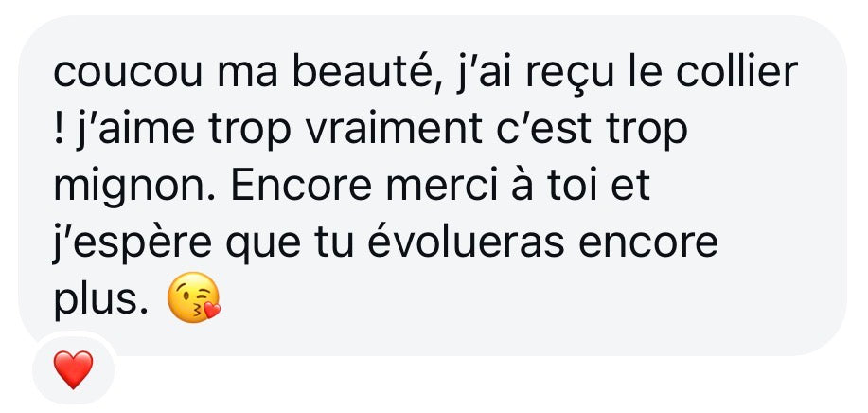Click the word 'j'espère' starting the fourth line

[133, 245]
